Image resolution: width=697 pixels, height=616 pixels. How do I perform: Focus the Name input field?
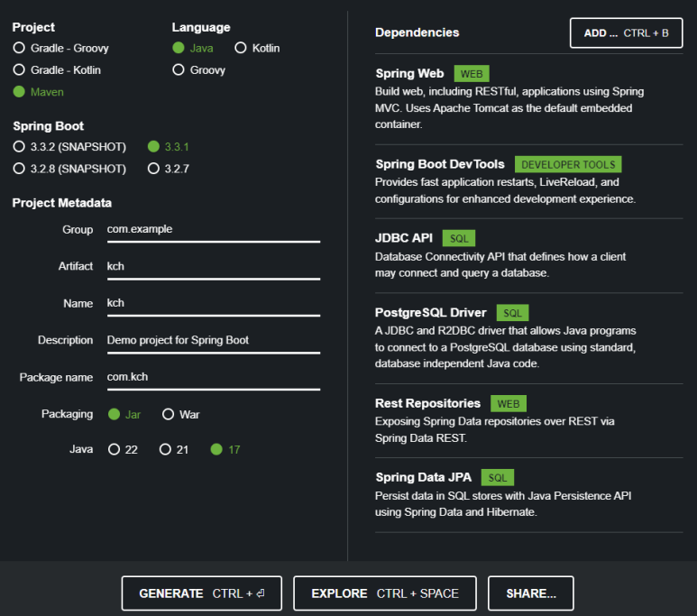pos(214,304)
